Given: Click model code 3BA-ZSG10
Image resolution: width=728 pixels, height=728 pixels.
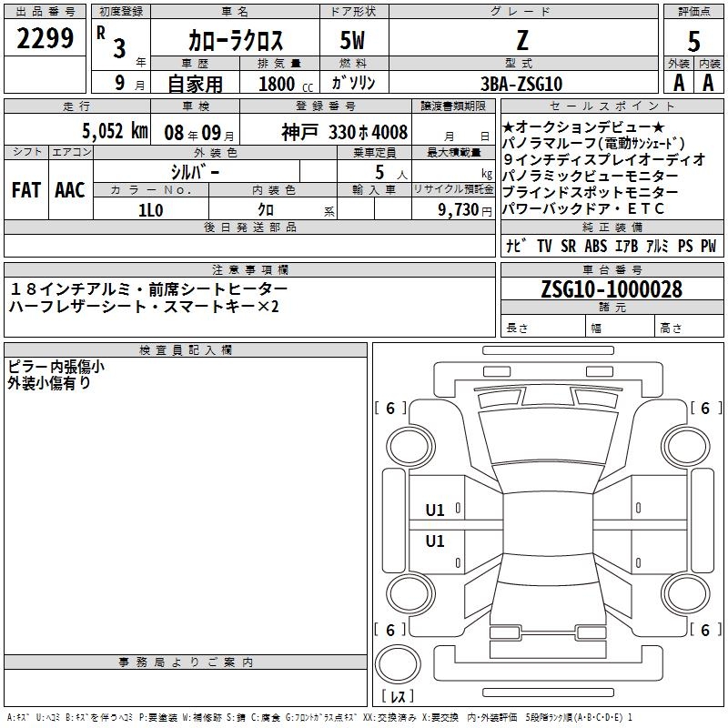Looking at the screenshot, I should coord(521,84).
